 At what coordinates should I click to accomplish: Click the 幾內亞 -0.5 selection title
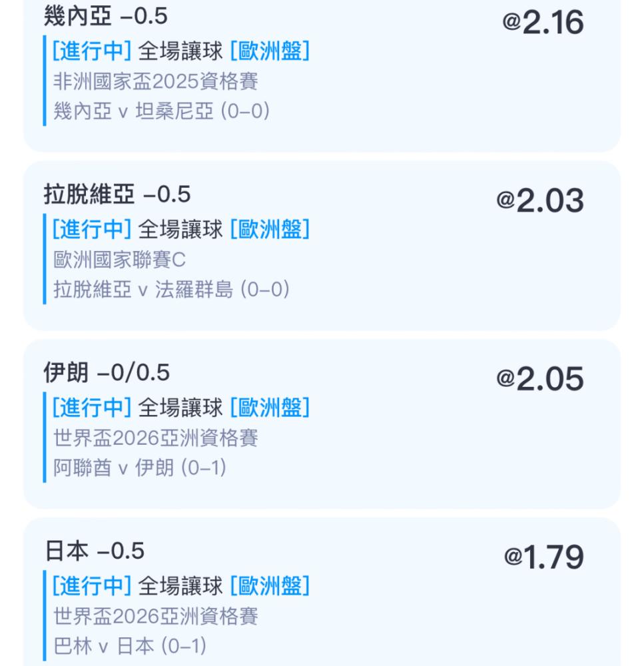105,16
